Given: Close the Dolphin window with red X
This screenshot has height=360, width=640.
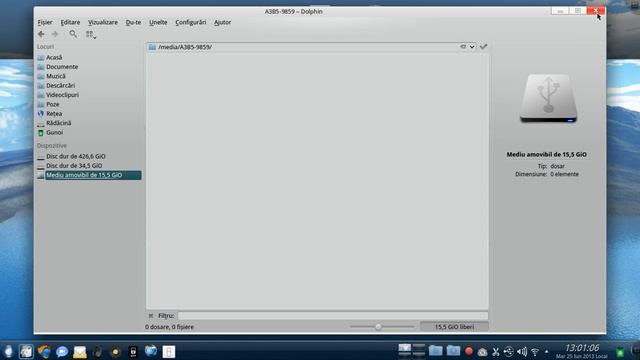Looking at the screenshot, I should [x=596, y=11].
